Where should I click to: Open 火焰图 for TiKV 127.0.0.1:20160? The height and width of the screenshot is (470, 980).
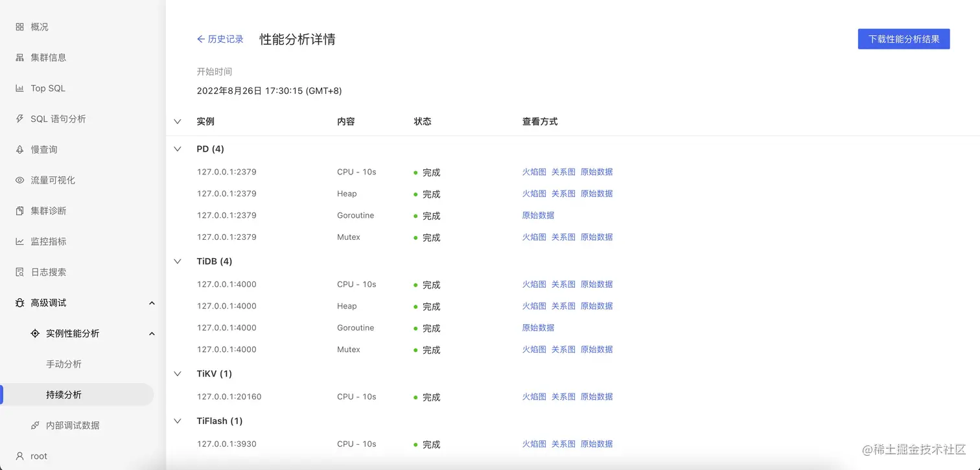[x=534, y=397]
